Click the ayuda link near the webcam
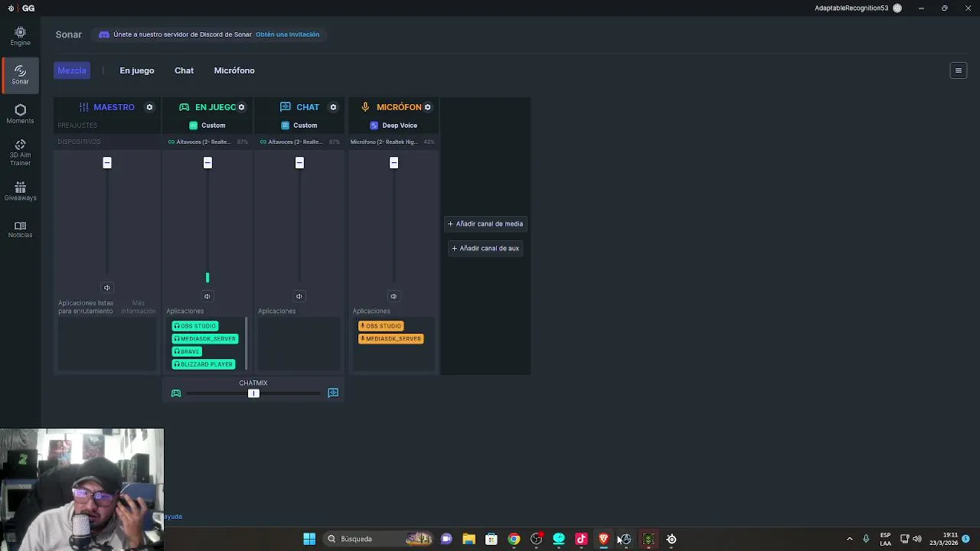The height and width of the screenshot is (551, 980). coord(173,517)
